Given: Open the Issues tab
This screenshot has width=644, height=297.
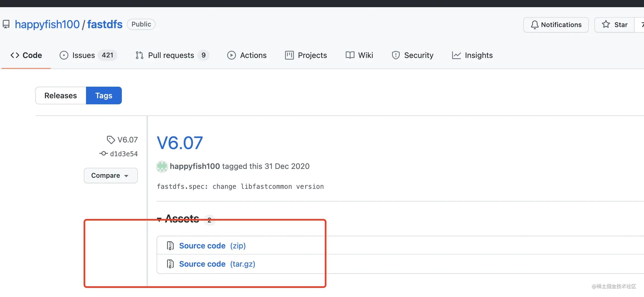Looking at the screenshot, I should click(x=88, y=55).
